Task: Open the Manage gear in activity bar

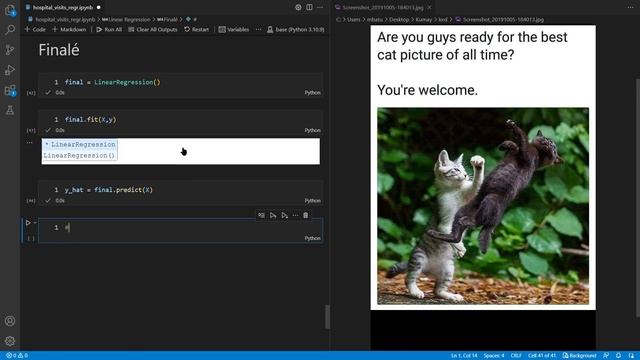Action: 10,341
